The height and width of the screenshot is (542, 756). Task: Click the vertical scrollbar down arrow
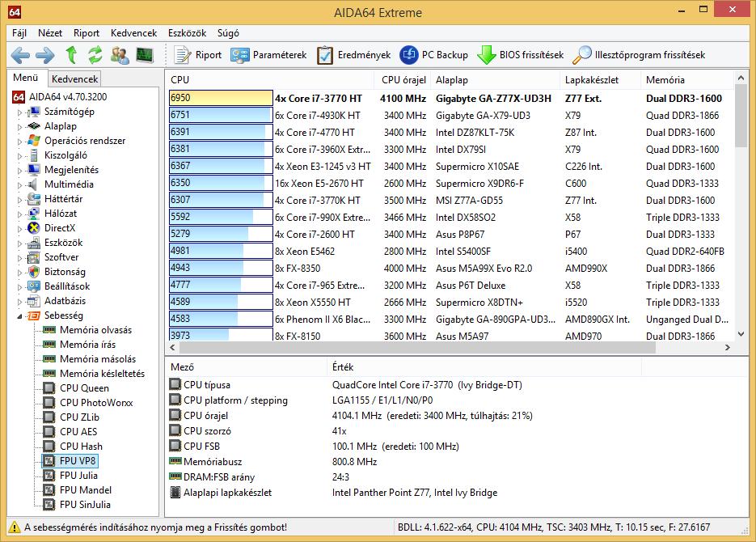click(741, 333)
